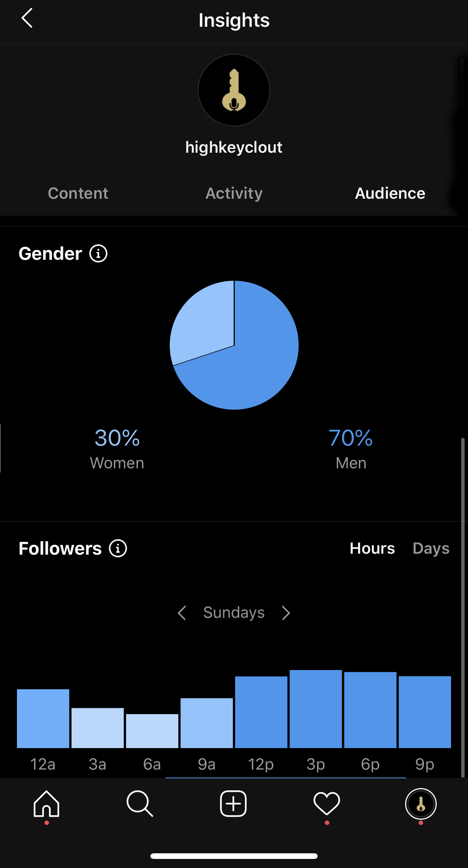This screenshot has height=868, width=468.
Task: Show next day after Sundays
Action: pos(286,613)
